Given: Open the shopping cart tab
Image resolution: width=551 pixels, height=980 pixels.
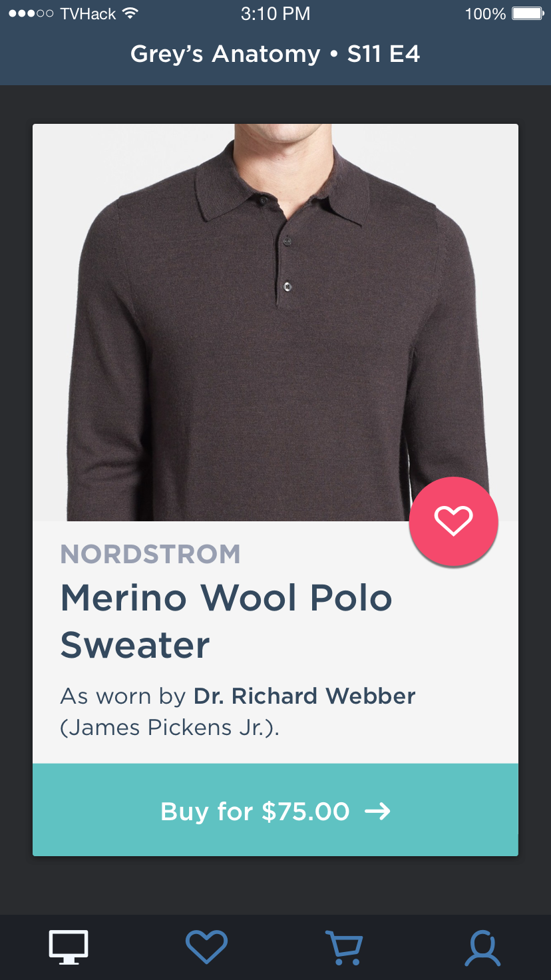Looking at the screenshot, I should (x=344, y=947).
